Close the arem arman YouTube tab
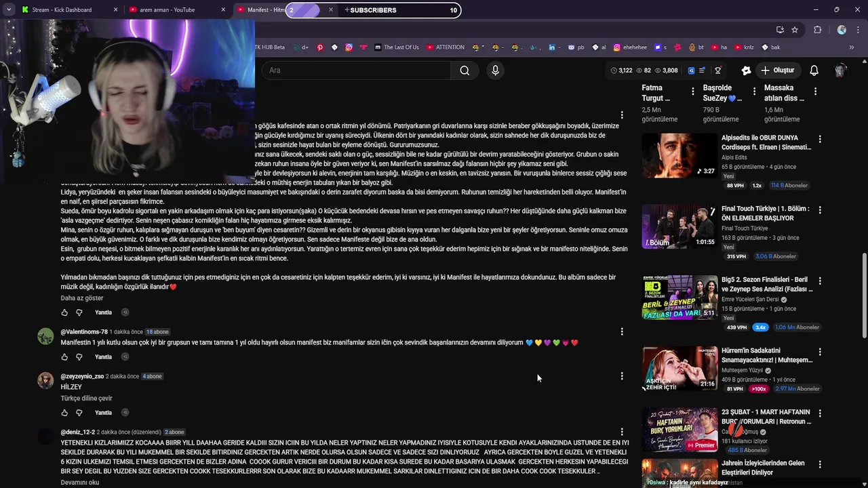Screen dimensions: 868x488 [x=224, y=10]
